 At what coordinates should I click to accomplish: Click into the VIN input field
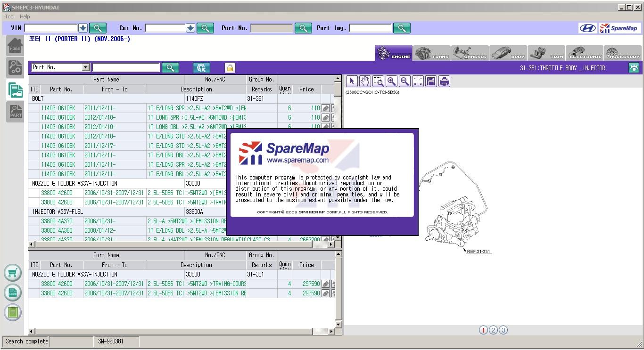(51, 28)
